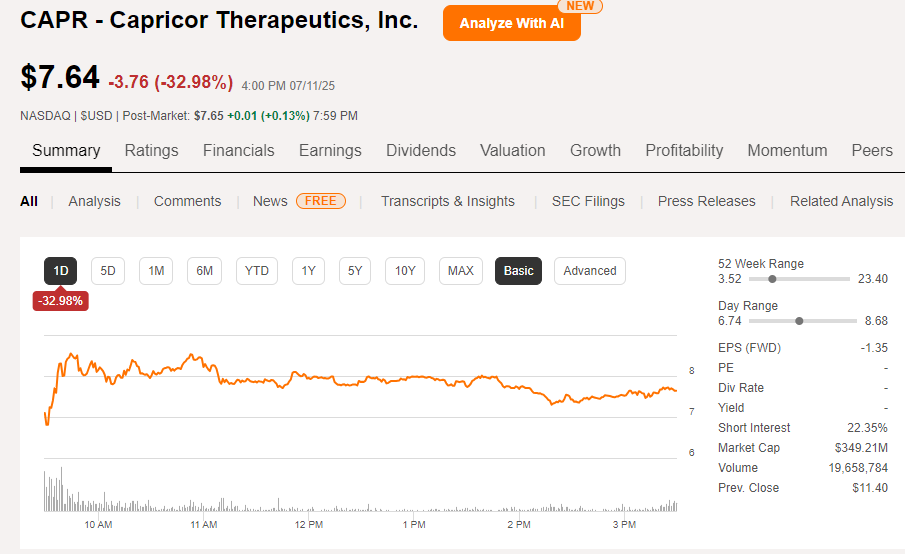
Task: Open the Ratings tab
Action: [x=151, y=151]
